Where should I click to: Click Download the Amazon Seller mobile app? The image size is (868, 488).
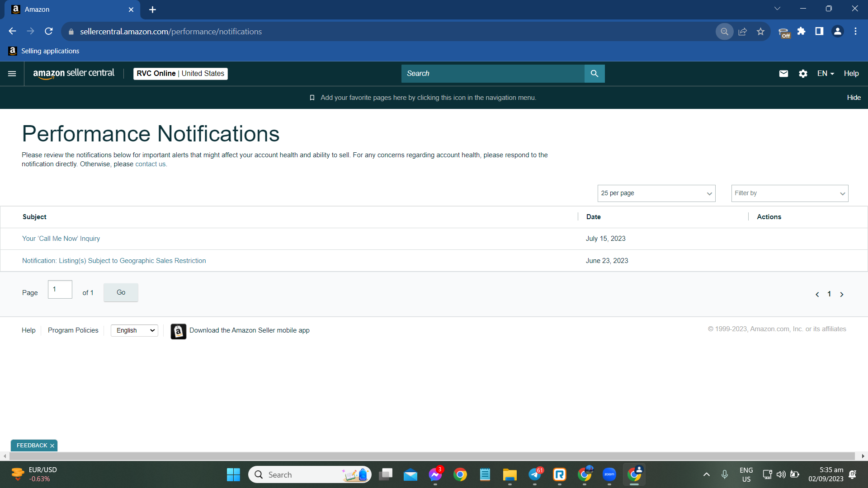250,330
